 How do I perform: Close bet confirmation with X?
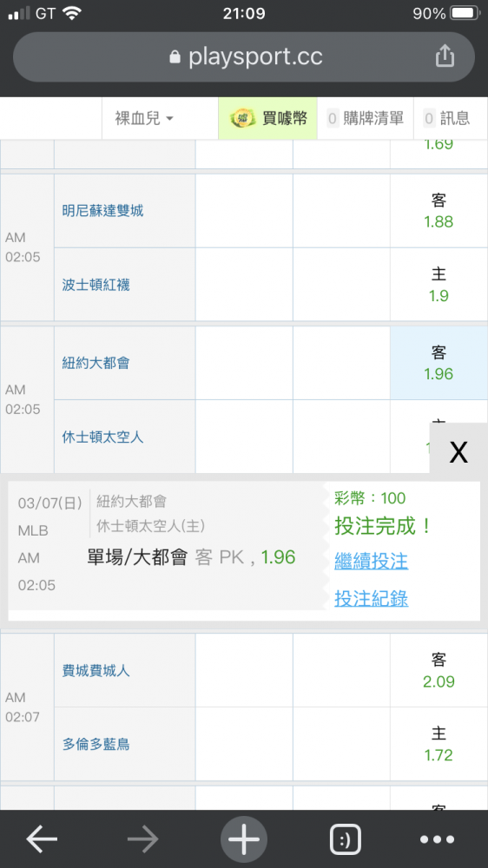[x=458, y=451]
